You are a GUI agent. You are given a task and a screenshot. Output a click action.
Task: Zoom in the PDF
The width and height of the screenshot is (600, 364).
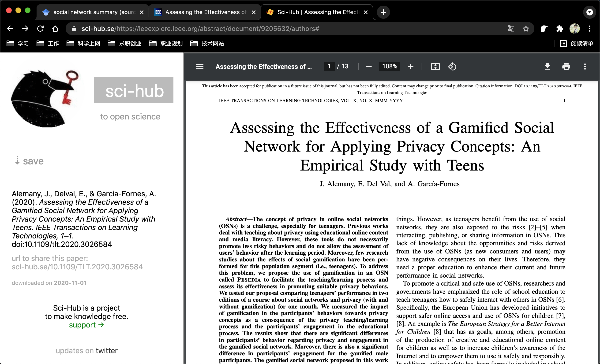(x=411, y=67)
